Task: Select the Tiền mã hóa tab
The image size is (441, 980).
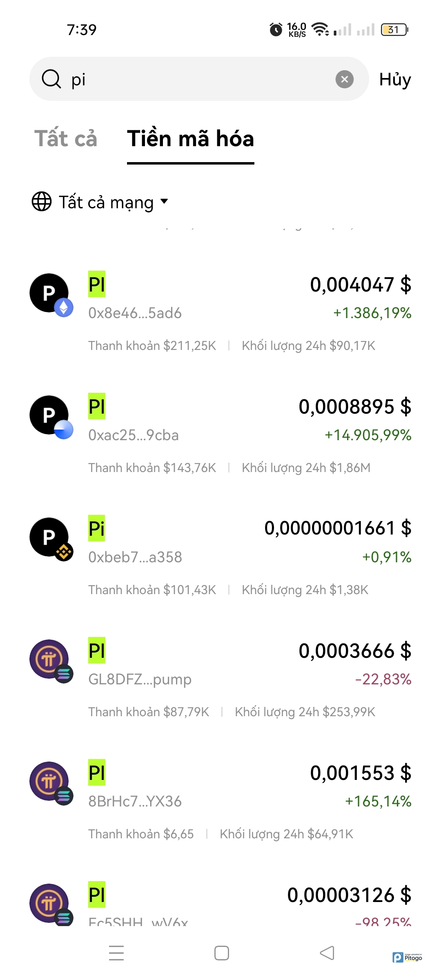Action: pyautogui.click(x=190, y=139)
